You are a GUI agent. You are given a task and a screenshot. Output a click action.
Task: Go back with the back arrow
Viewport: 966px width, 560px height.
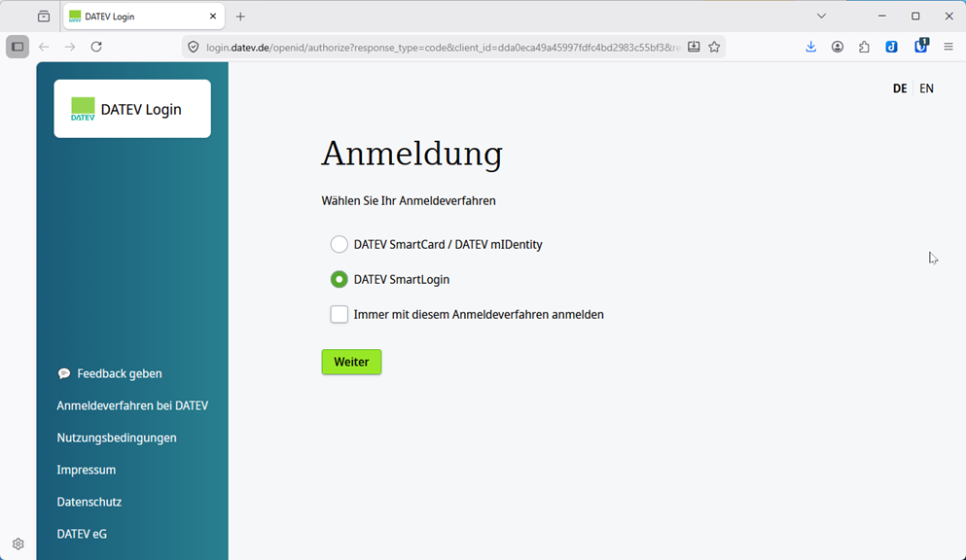(x=44, y=47)
